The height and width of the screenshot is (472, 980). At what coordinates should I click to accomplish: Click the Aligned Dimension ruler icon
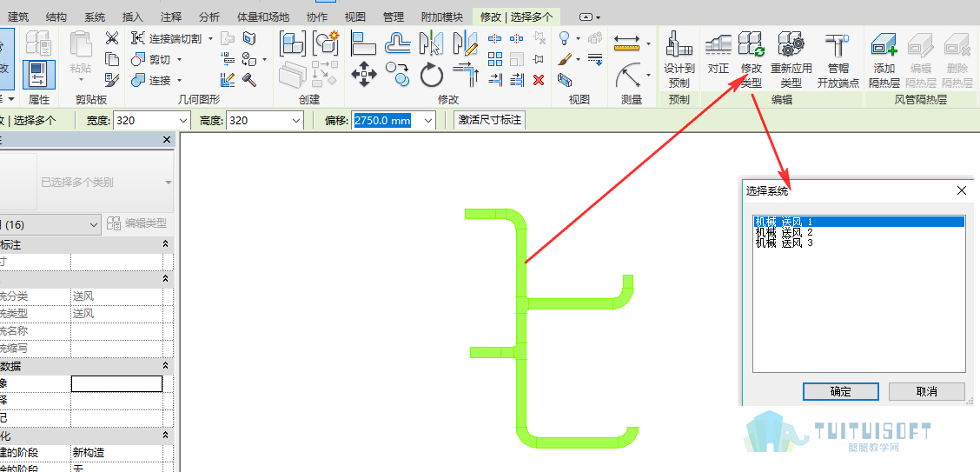[x=627, y=43]
